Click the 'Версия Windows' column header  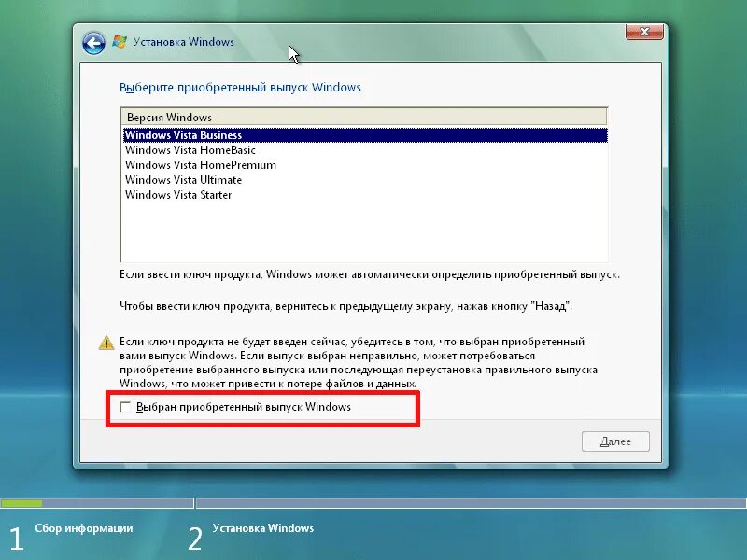[364, 117]
